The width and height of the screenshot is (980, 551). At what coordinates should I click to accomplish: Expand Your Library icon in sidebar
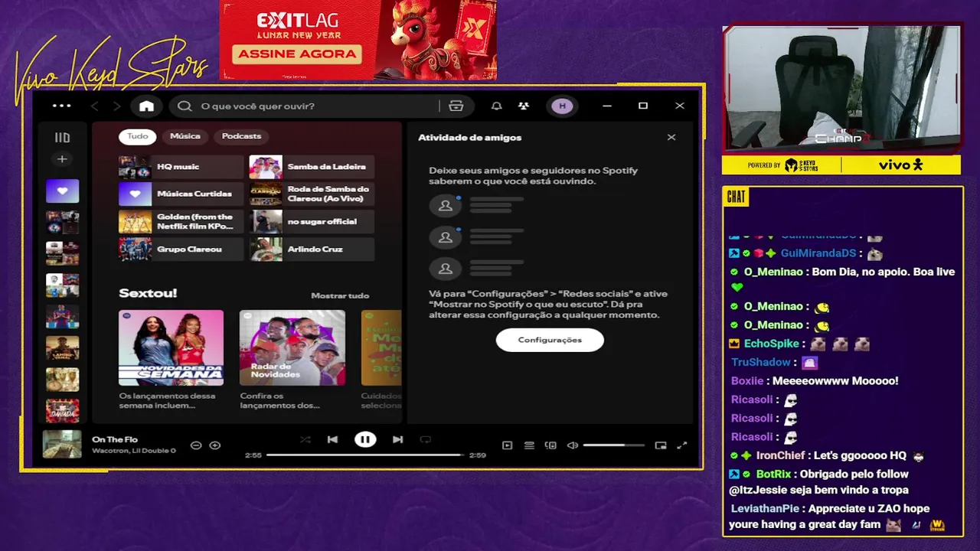62,138
